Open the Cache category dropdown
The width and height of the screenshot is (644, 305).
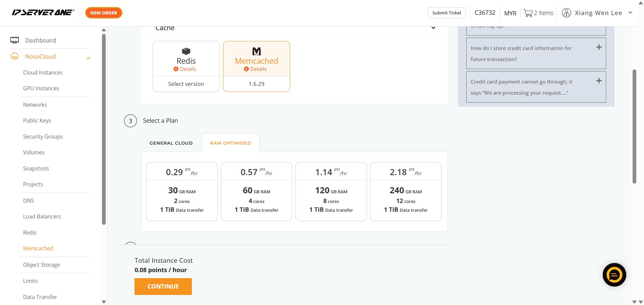point(294,28)
